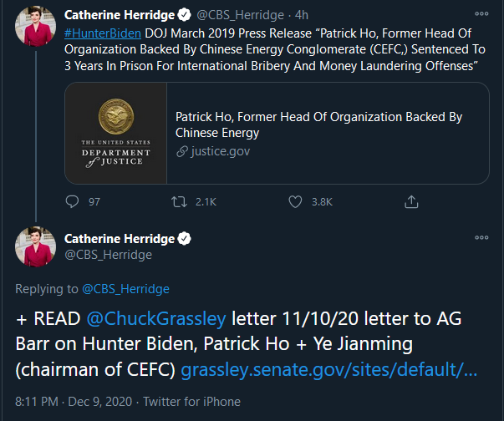Open the #HunterBiden hashtag
The width and height of the screenshot is (504, 421).
[x=103, y=33]
